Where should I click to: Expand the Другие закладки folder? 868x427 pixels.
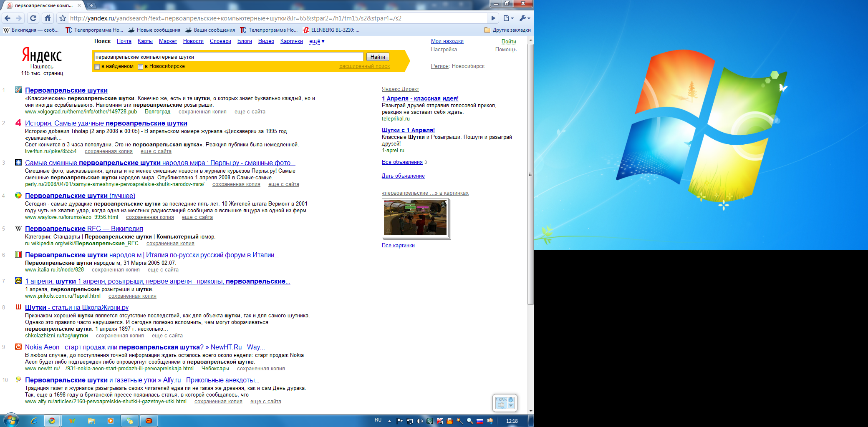coord(507,30)
